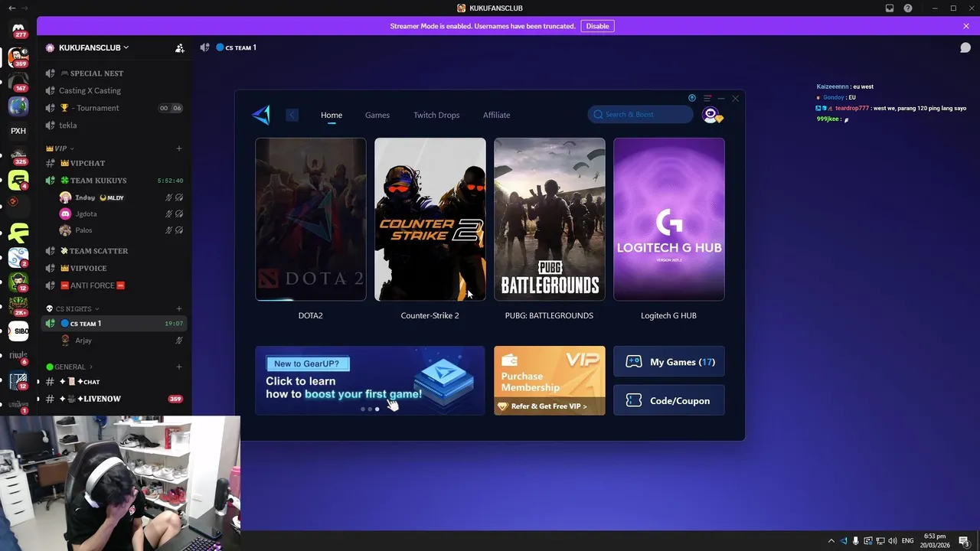Viewport: 980px width, 551px height.
Task: Click the network icon in system tray
Action: (880, 541)
